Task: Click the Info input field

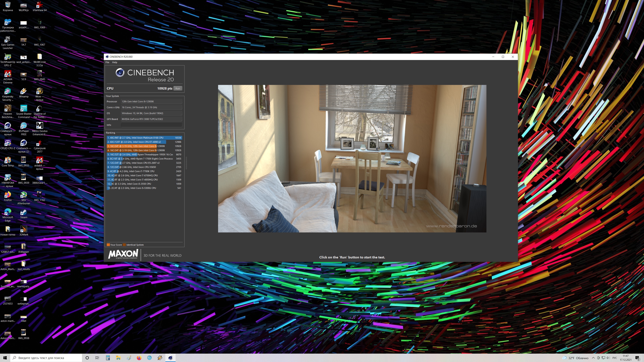Action: tap(151, 125)
